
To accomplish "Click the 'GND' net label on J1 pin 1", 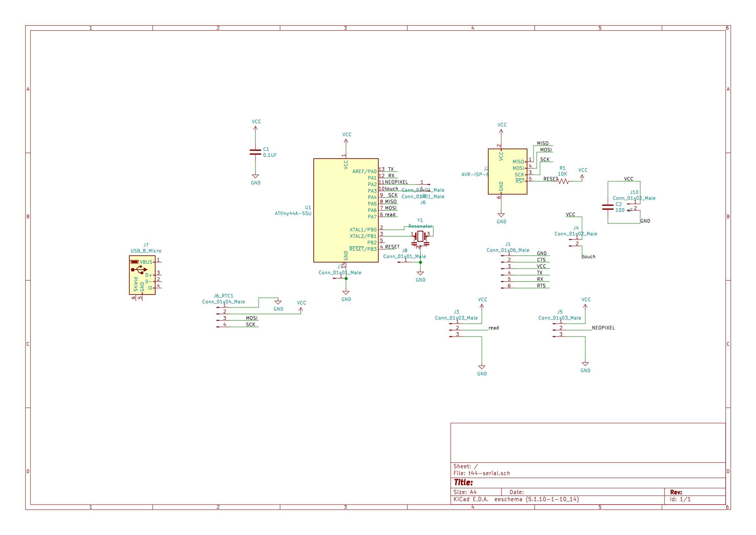I will (x=542, y=253).
